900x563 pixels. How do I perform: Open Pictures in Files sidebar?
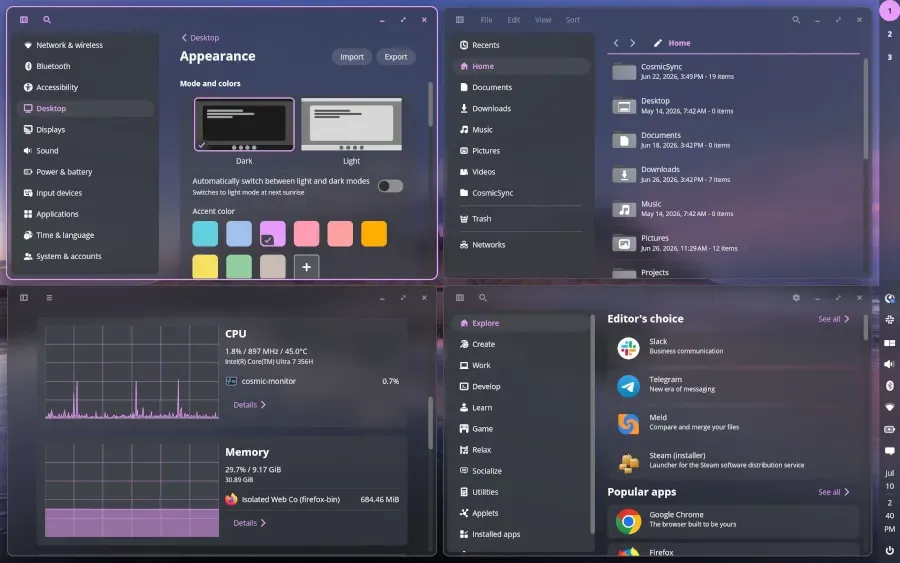(x=521, y=150)
